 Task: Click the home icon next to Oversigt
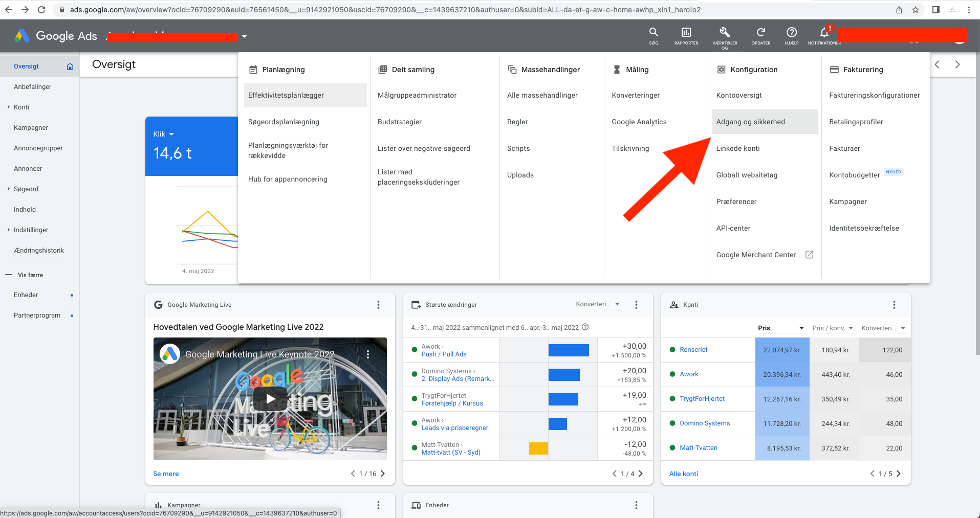click(x=70, y=66)
